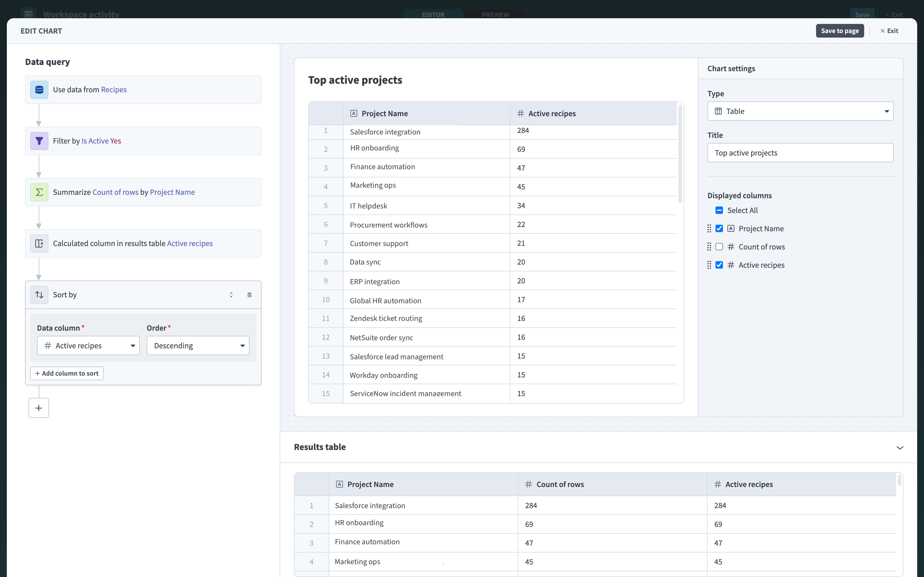
Task: Switch to the Preview tab
Action: coord(495,15)
